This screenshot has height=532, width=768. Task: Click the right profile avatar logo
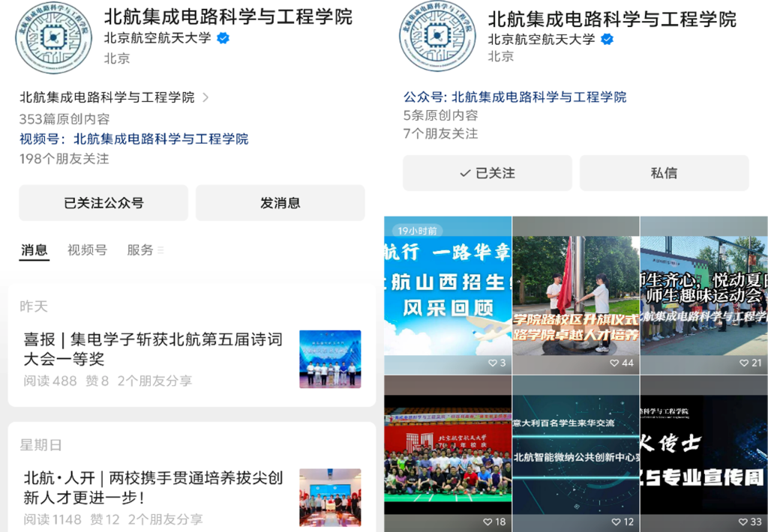coord(437,37)
